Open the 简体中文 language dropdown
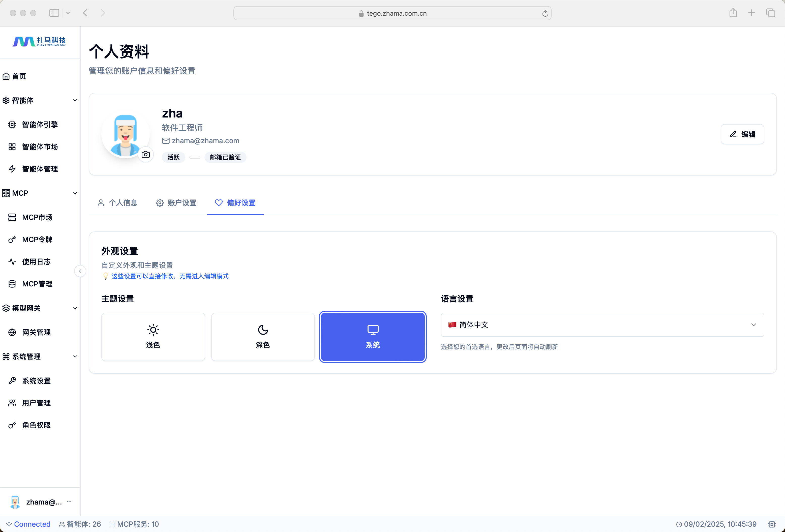The height and width of the screenshot is (532, 785). [x=602, y=324]
